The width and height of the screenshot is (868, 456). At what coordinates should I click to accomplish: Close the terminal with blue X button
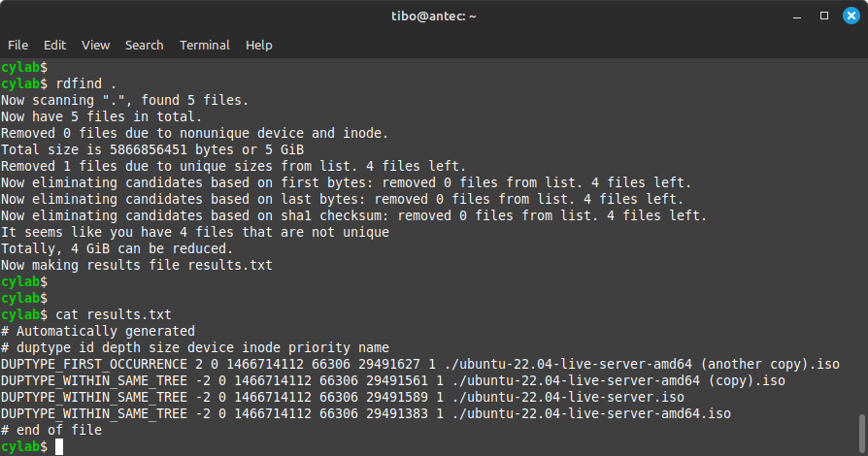851,16
